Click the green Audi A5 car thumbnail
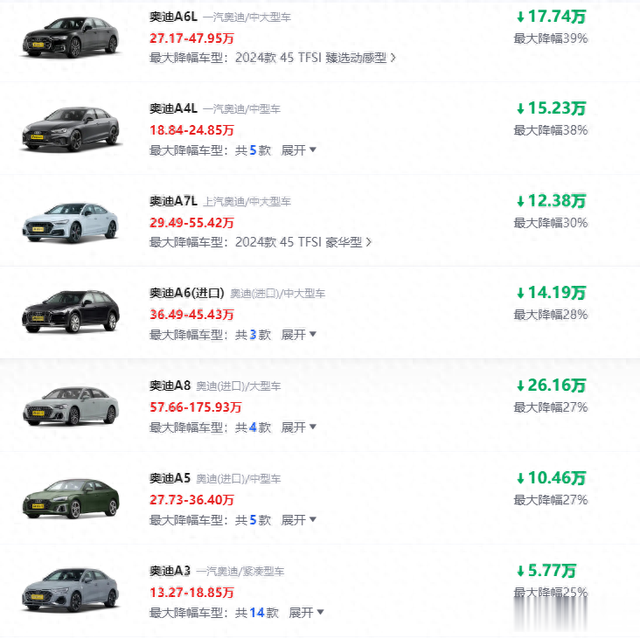Screen dimensions: 640x639 70,498
